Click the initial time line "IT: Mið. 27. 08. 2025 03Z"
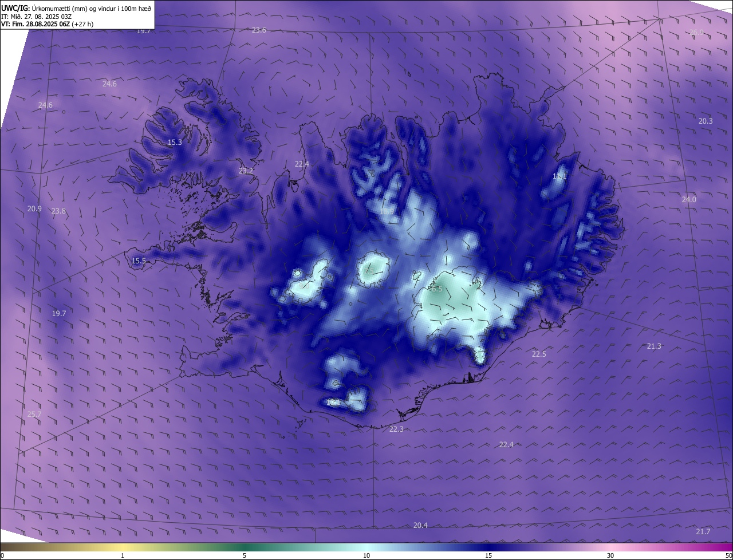Screen dimensions: 733x560 pos(36,17)
